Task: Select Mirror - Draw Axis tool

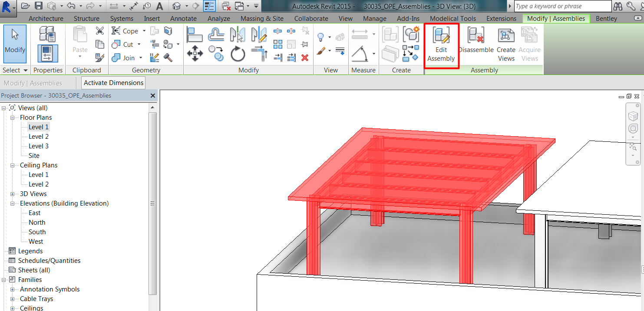Action: click(259, 34)
